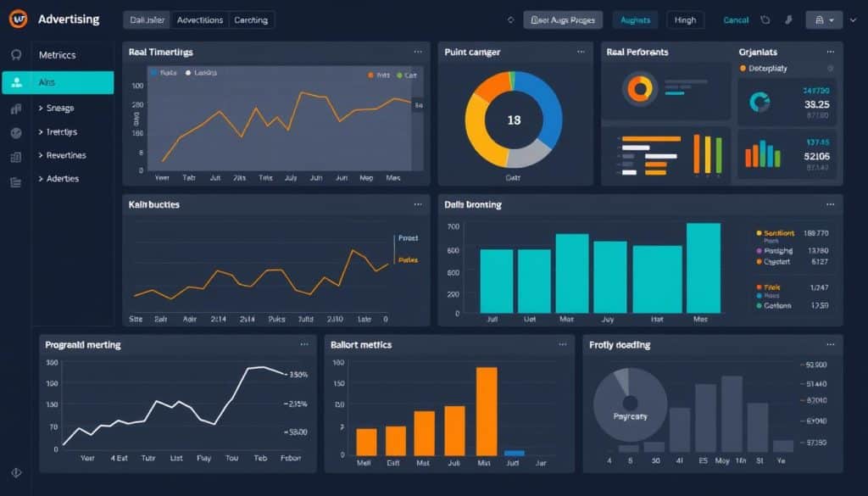Viewport: 868px width, 496px height.
Task: Toggle the Lacding legend series
Action: [201, 73]
